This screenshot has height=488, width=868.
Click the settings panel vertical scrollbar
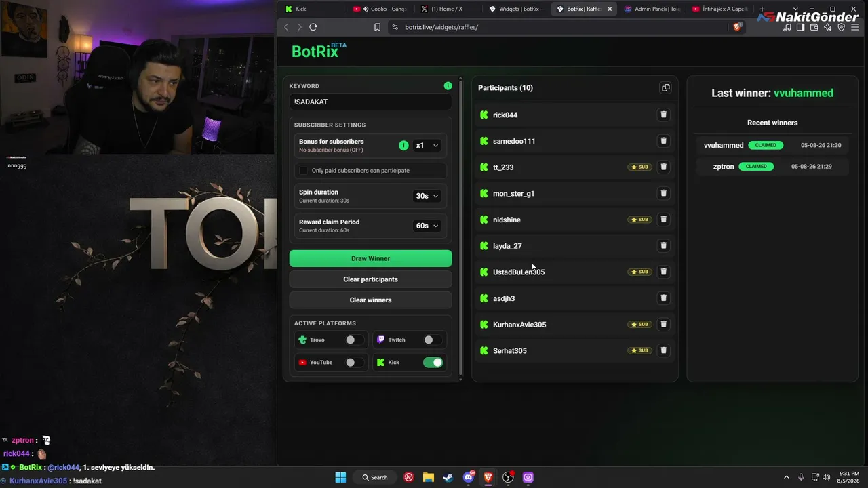[461, 227]
